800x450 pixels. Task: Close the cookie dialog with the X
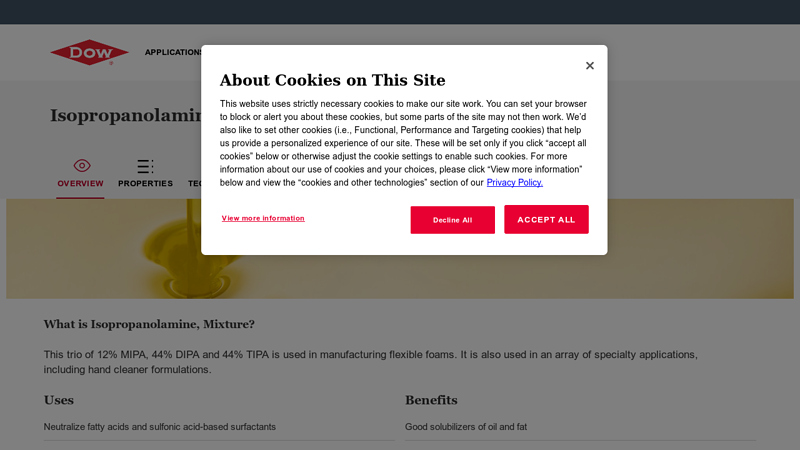click(x=590, y=66)
